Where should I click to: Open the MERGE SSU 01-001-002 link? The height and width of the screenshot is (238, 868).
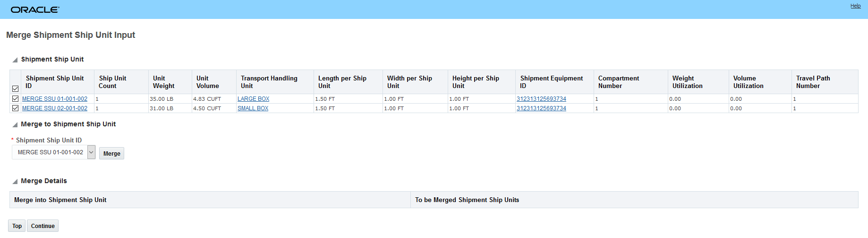pyautogui.click(x=55, y=99)
